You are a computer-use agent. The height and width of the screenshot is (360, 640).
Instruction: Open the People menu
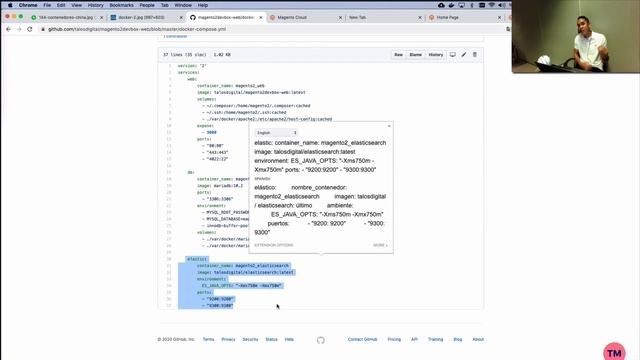pos(147,5)
